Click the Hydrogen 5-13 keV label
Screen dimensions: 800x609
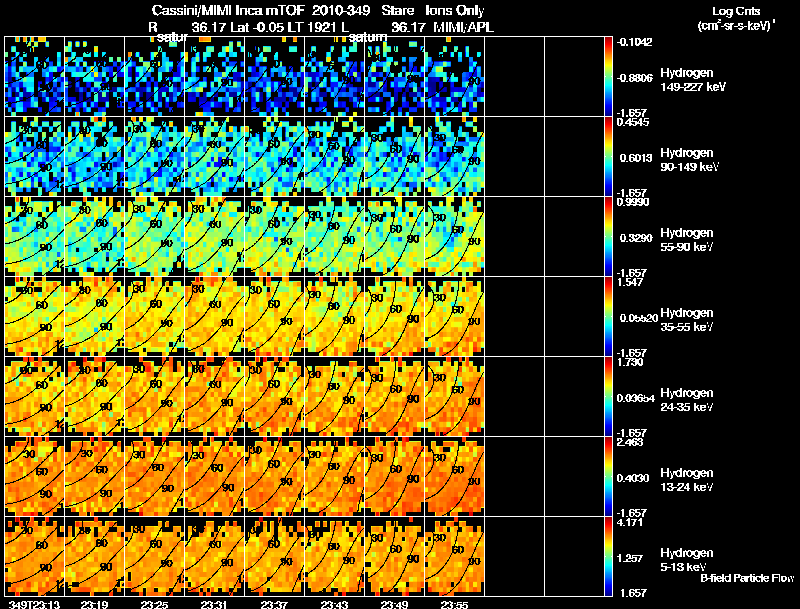click(687, 560)
